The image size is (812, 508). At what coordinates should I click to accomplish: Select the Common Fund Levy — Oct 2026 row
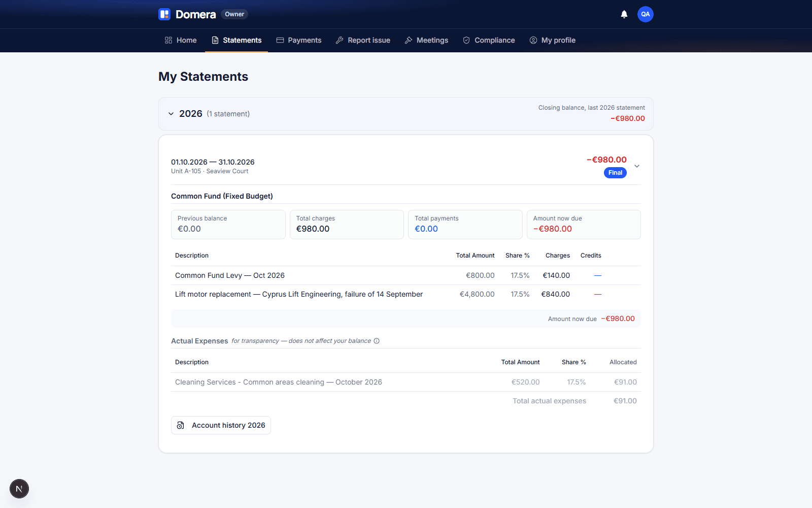pos(406,275)
